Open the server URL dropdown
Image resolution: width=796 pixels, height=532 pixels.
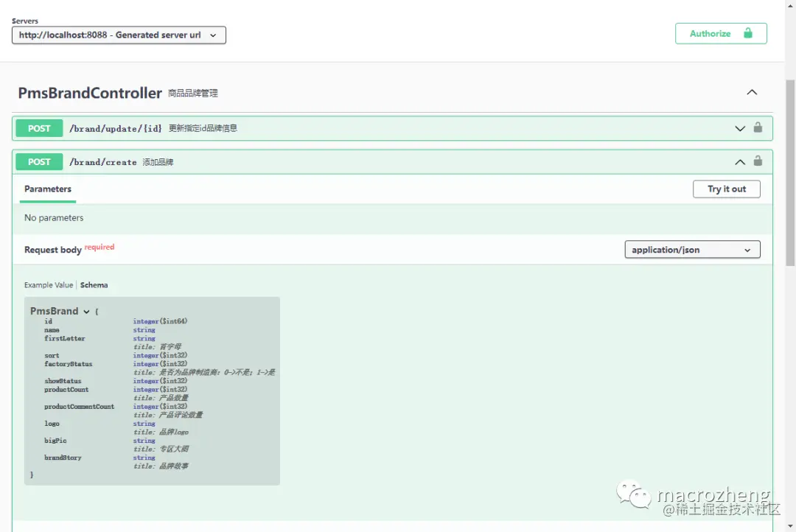click(x=118, y=35)
